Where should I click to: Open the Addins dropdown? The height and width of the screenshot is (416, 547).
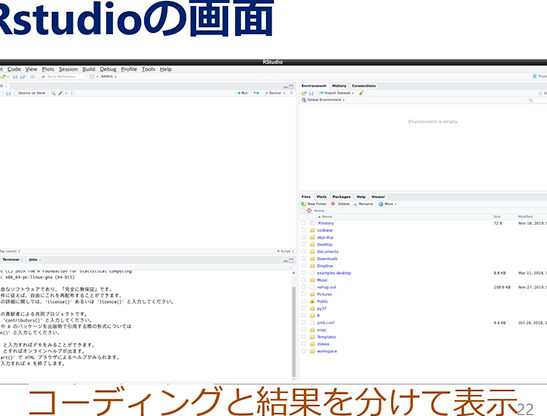click(x=108, y=76)
